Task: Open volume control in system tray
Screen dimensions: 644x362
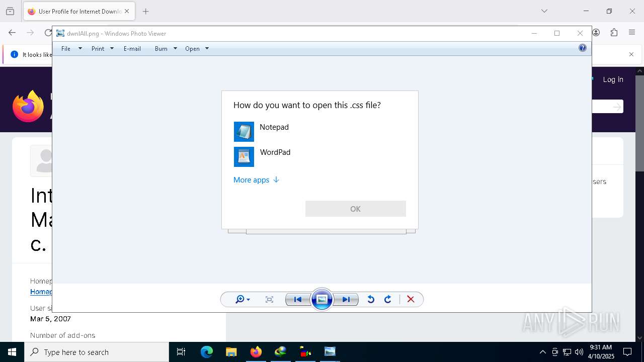Action: 579,352
